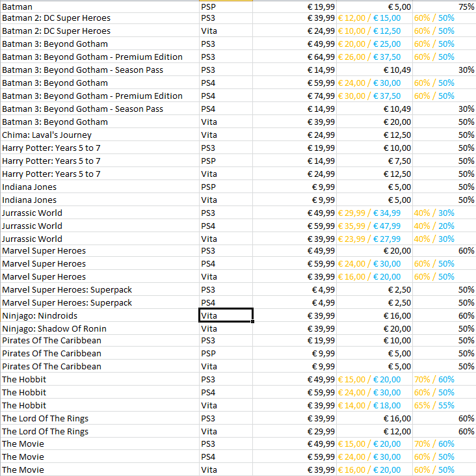Screen dimensions: 476x476
Task: Click 'The Movie' title in the PS3 row
Action: pyautogui.click(x=99, y=444)
